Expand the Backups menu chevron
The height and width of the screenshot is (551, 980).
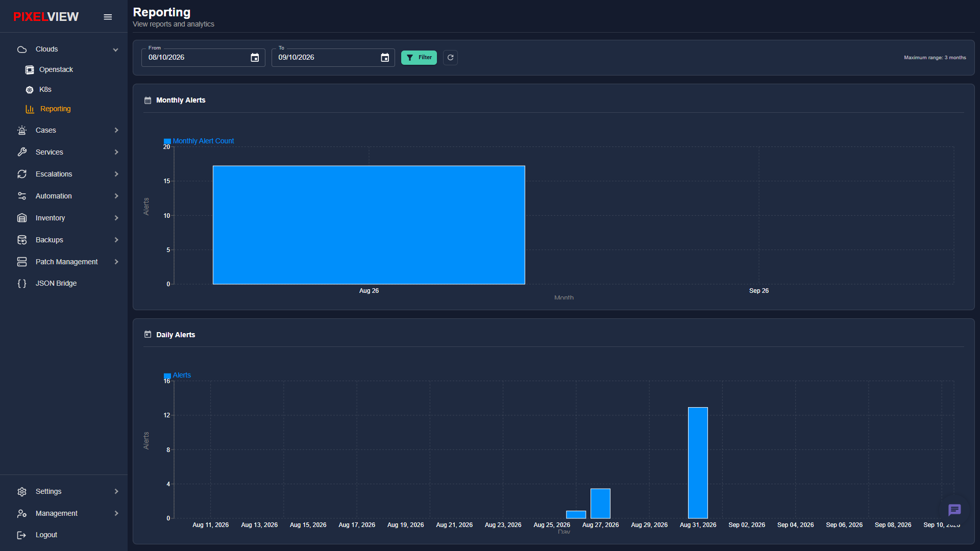click(116, 240)
